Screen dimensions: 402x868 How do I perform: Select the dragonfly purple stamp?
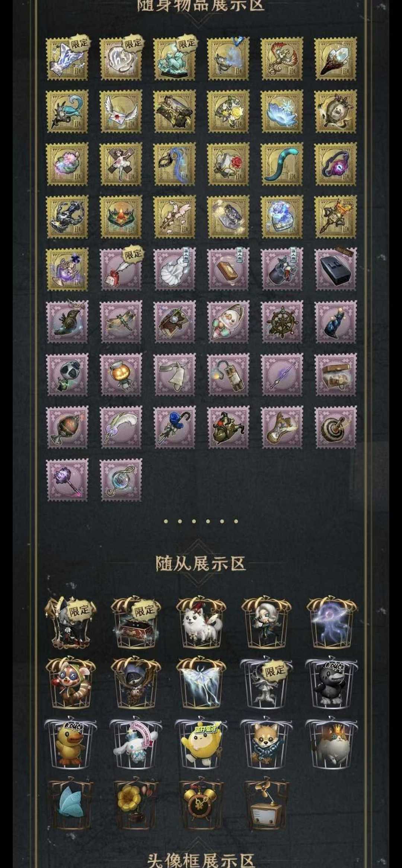(x=121, y=322)
